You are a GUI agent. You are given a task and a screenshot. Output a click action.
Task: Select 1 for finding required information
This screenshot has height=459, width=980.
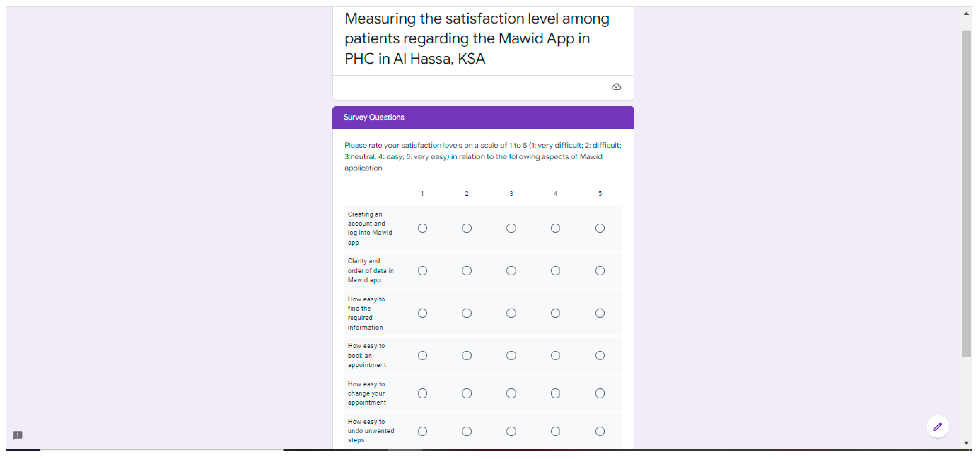(x=422, y=313)
